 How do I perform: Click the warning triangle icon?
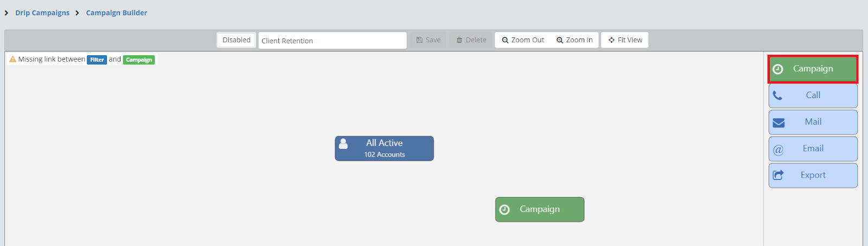[12, 59]
